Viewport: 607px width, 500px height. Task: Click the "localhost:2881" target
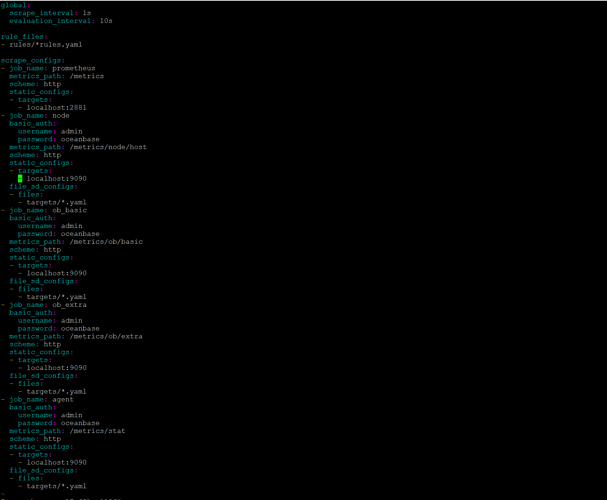tap(57, 108)
